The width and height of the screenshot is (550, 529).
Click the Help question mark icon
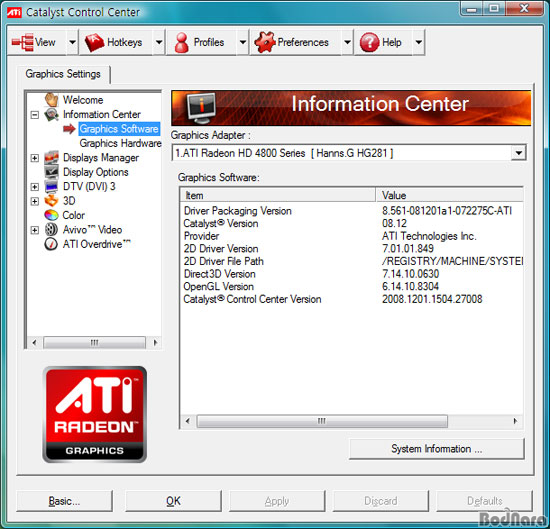pyautogui.click(x=369, y=42)
